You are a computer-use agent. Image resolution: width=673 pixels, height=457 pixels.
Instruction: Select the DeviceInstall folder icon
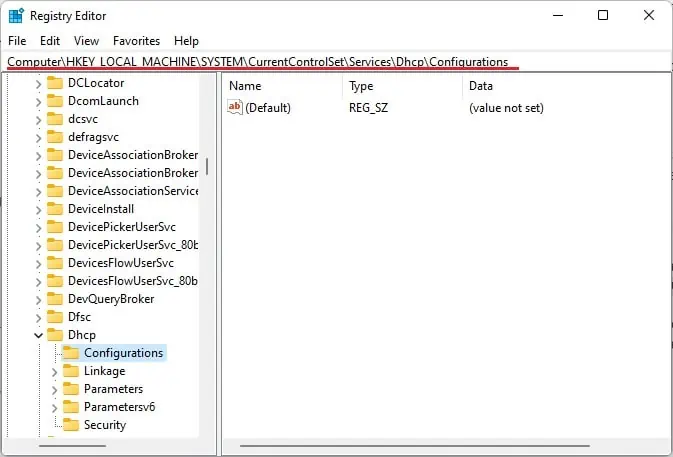[x=55, y=209]
